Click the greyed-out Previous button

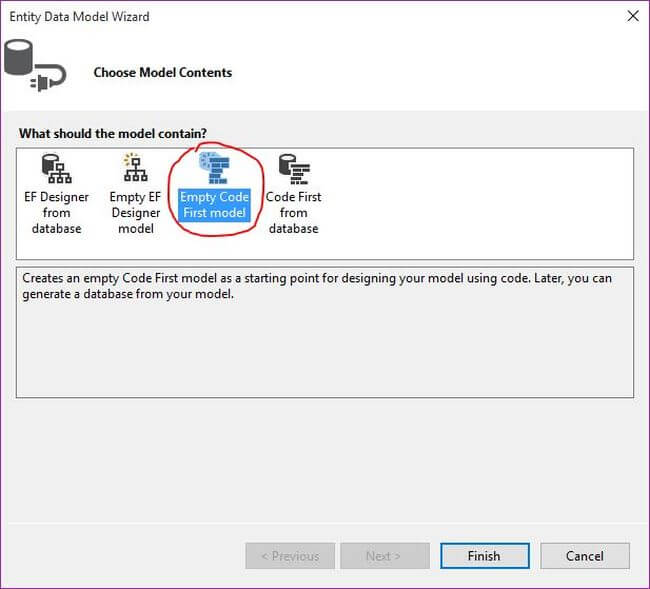pos(289,556)
